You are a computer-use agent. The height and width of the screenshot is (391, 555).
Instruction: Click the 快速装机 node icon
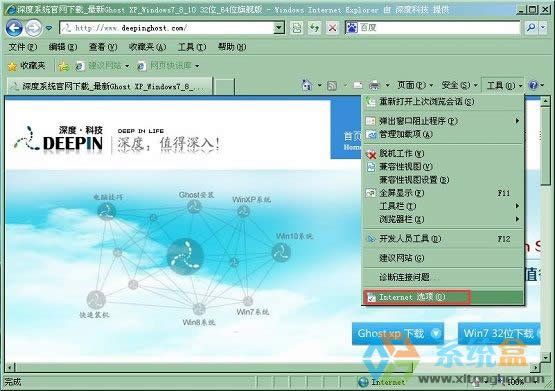pos(96,300)
